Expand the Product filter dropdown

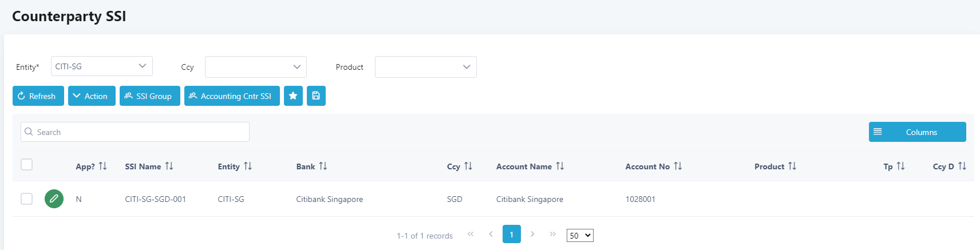point(425,67)
